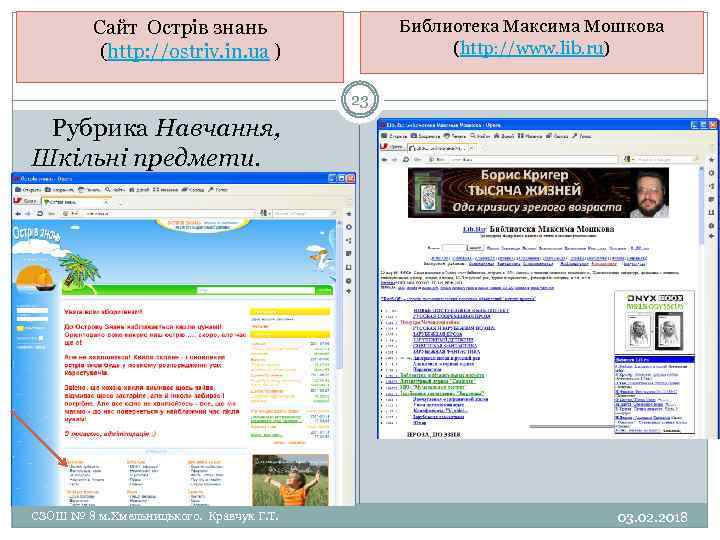Reload page in the Lib.Ru Opera window
Screen dimensions: 720x540
click(x=406, y=159)
